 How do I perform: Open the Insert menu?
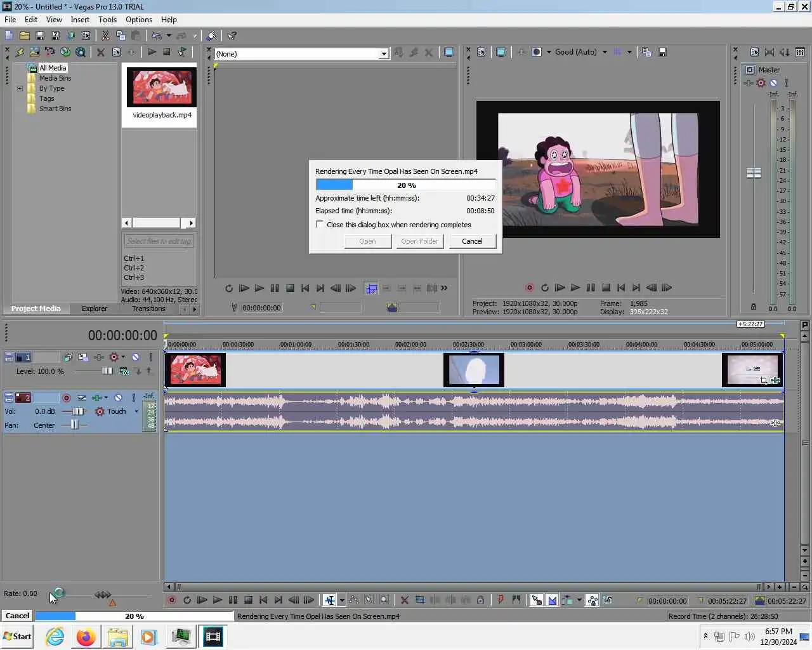pos(80,20)
